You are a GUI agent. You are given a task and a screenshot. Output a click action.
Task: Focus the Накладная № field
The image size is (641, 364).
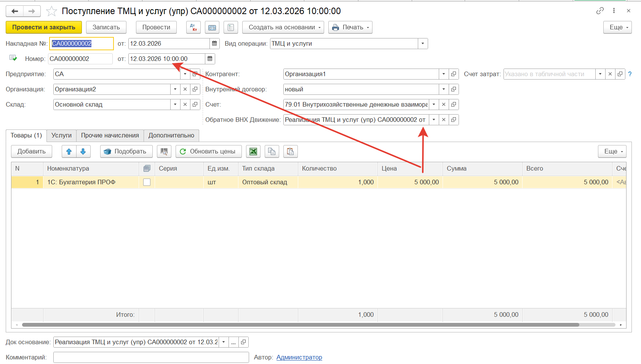(x=82, y=43)
